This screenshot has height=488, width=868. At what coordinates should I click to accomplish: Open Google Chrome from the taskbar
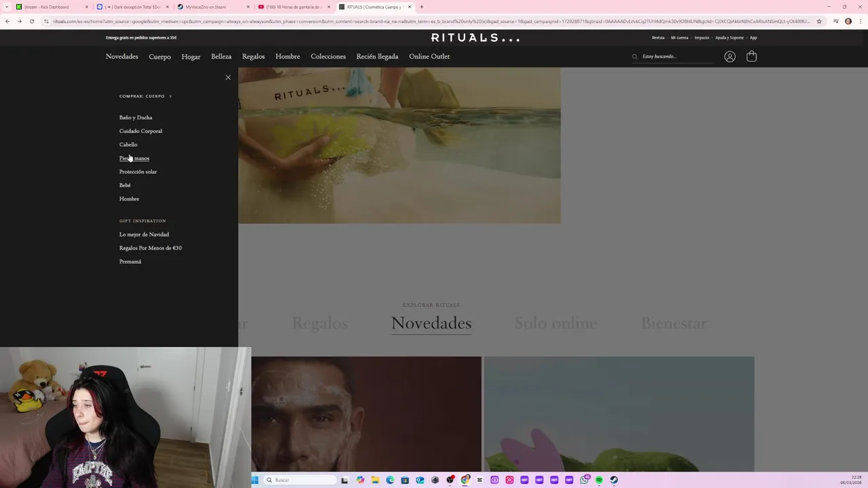click(465, 480)
